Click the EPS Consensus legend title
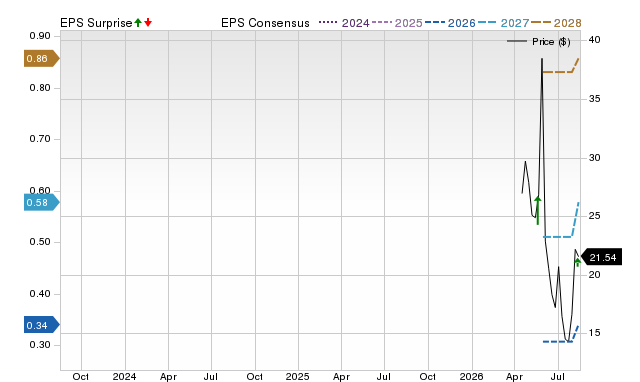This screenshot has height=382, width=640. [x=265, y=23]
